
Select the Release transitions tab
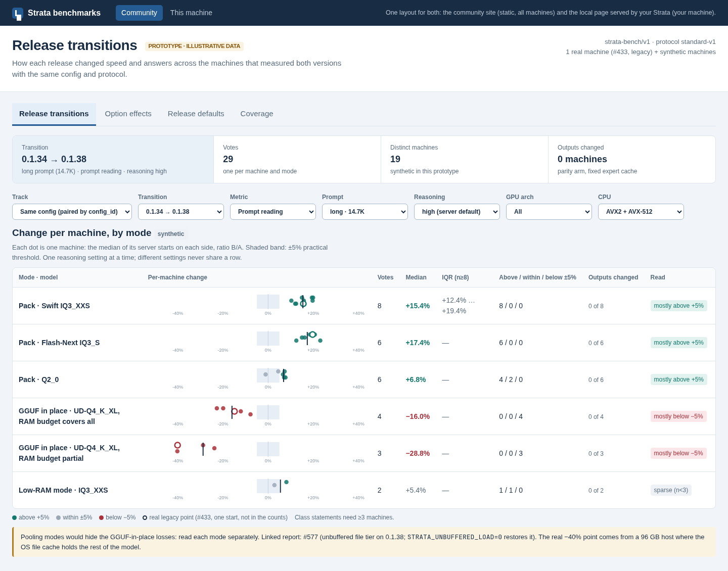pyautogui.click(x=54, y=114)
